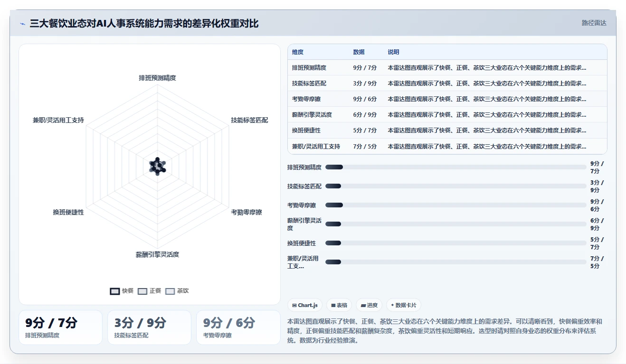Select the 技能标签匹配 table row cell
Image resolution: width=626 pixels, height=364 pixels.
coord(309,84)
